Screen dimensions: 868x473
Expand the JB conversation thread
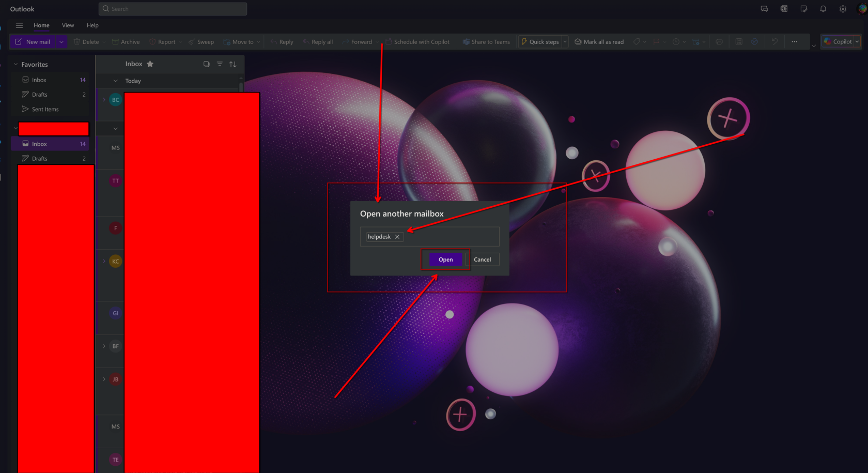pyautogui.click(x=104, y=379)
